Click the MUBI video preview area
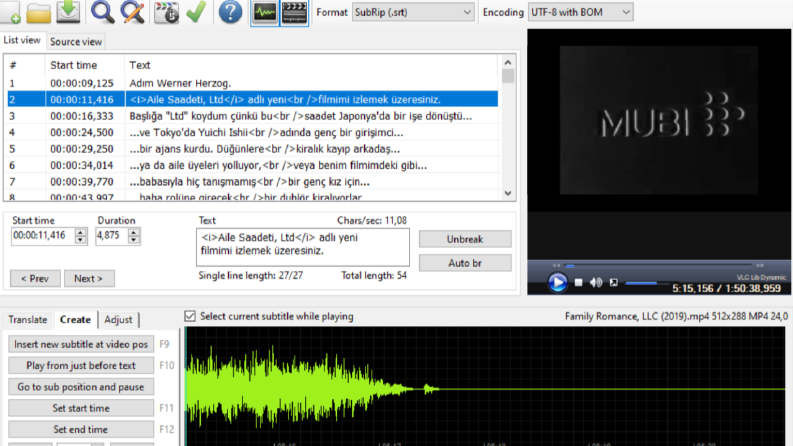Image resolution: width=793 pixels, height=446 pixels. (x=659, y=120)
